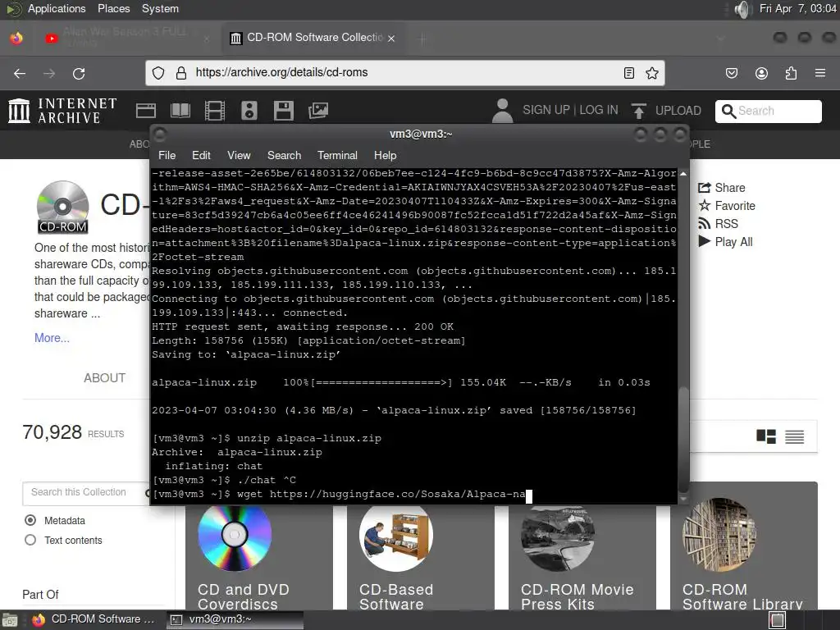This screenshot has width=840, height=630.
Task: Open the terminal Help menu
Action: click(385, 155)
